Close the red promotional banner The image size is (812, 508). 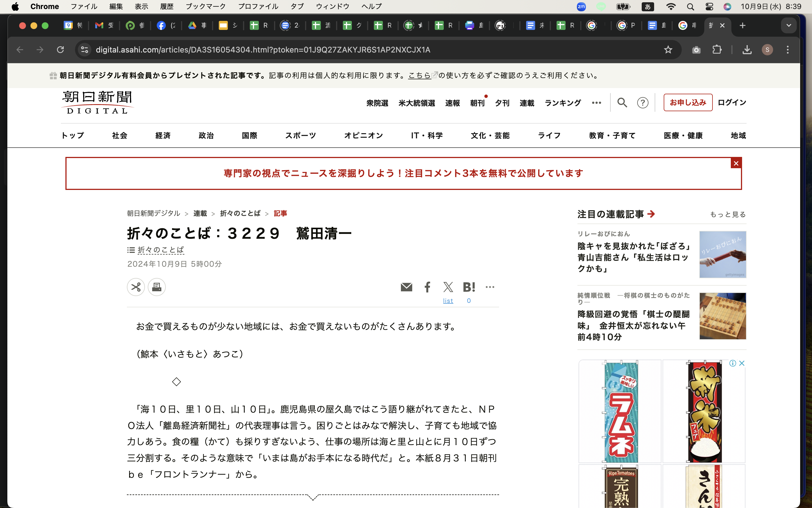[x=736, y=163]
